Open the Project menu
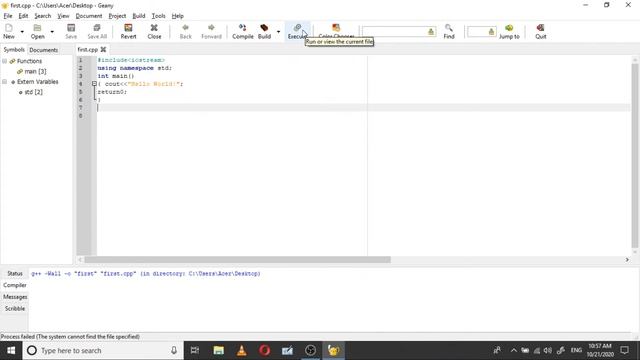The height and width of the screenshot is (360, 640). coord(117,16)
